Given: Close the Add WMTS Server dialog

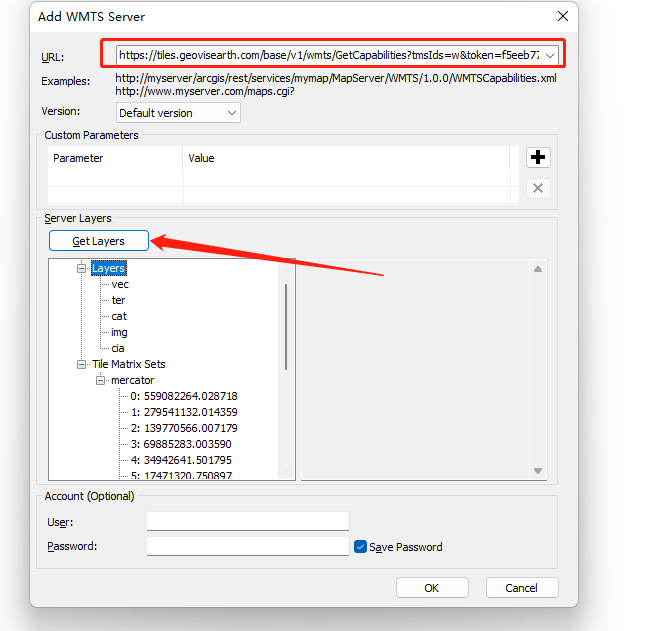Looking at the screenshot, I should (x=563, y=16).
